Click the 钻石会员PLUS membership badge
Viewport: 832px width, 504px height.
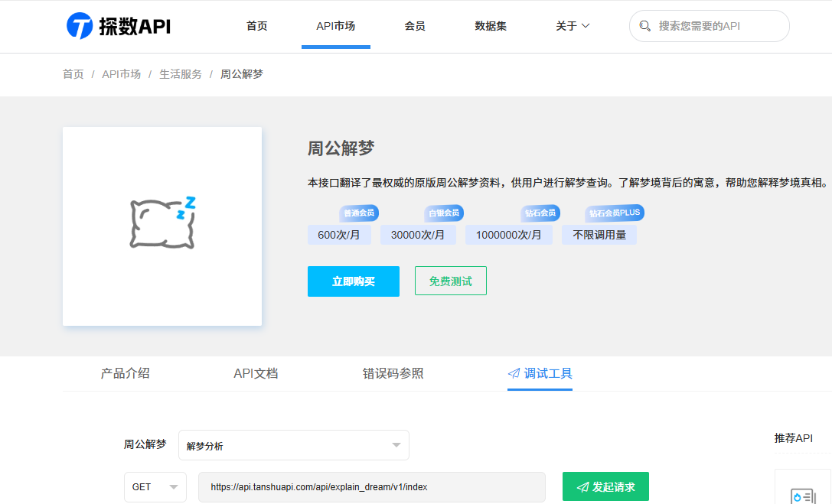(x=614, y=213)
